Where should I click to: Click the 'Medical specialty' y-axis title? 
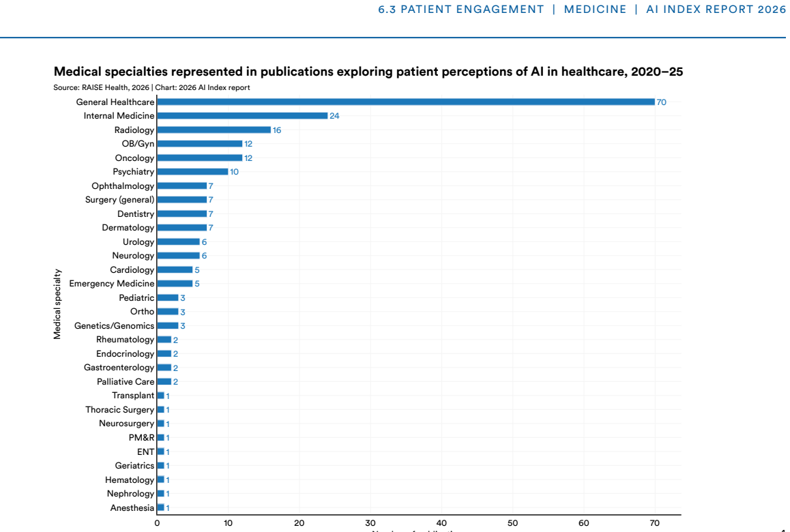[x=57, y=304]
